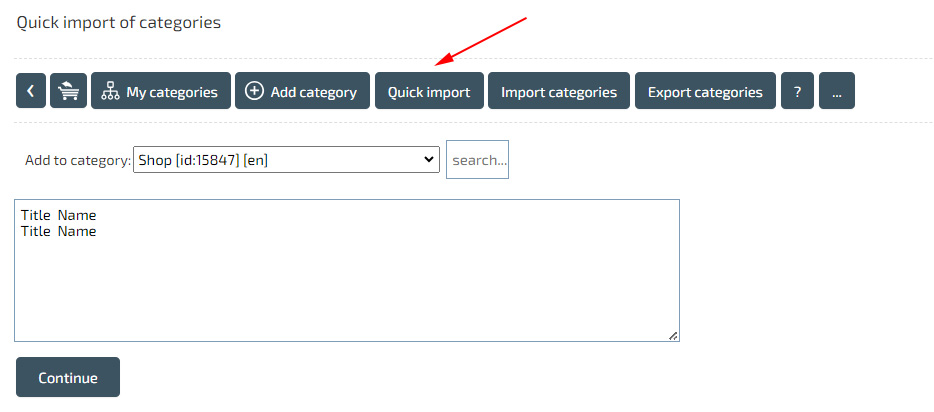Image resolution: width=934 pixels, height=412 pixels.
Task: Click the hierarchy icon in My categories
Action: tap(110, 92)
